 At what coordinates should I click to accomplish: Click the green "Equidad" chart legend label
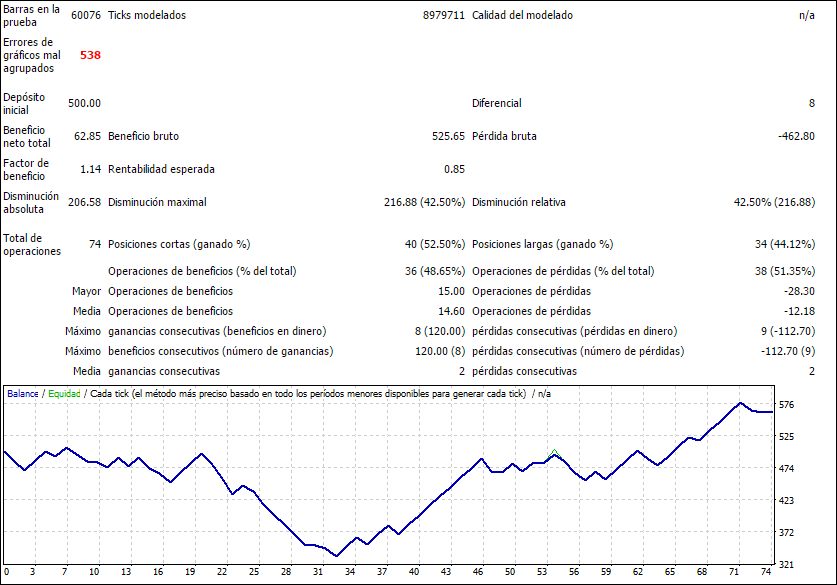tap(64, 394)
